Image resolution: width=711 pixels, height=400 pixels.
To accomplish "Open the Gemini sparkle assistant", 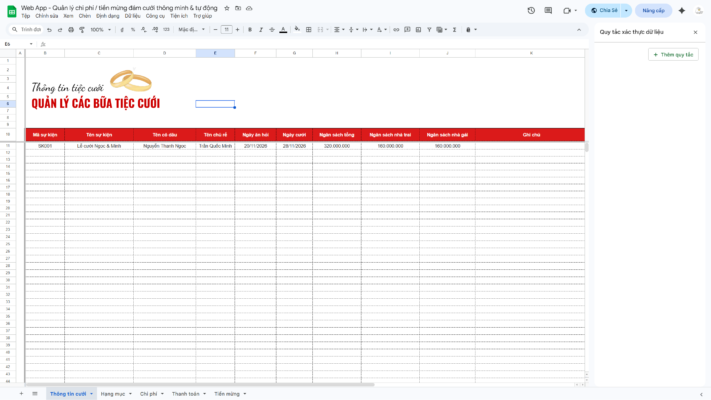I will 682,10.
